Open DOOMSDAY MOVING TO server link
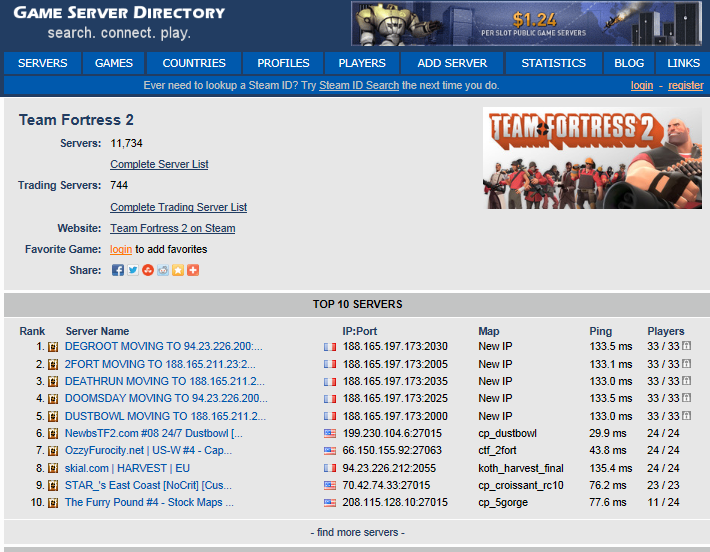The width and height of the screenshot is (710, 552). [x=166, y=398]
